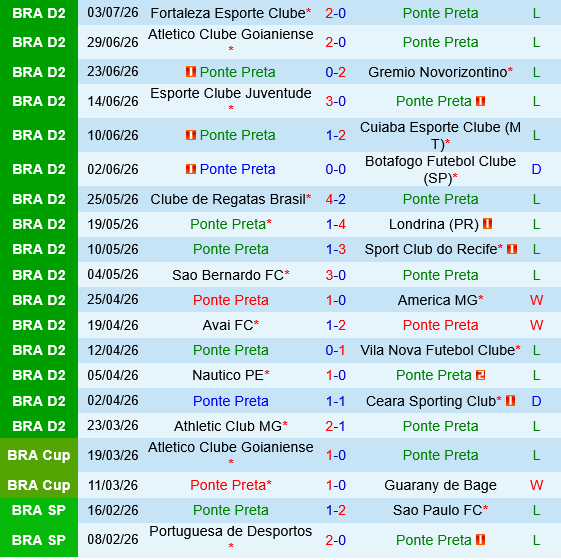Open the Fortaleza Esporte Clube team link

[x=228, y=13]
